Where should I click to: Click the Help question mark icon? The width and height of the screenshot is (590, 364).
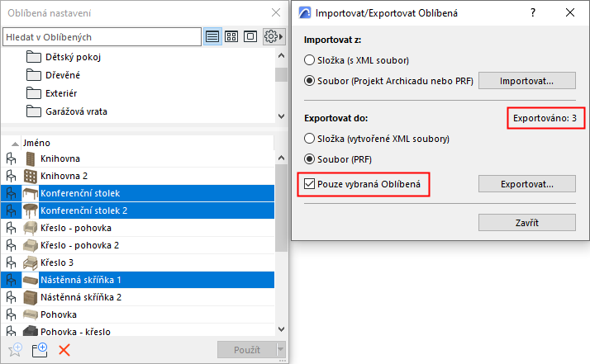(x=531, y=13)
